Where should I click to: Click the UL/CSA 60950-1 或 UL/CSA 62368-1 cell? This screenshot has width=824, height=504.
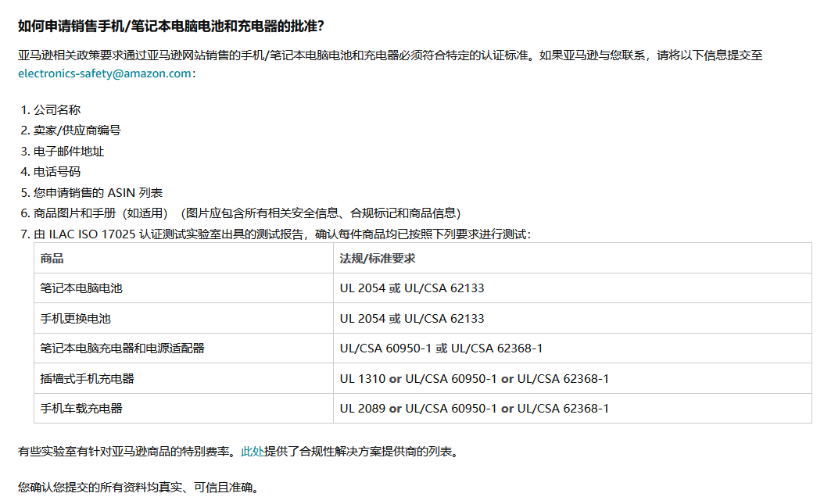tap(572, 349)
